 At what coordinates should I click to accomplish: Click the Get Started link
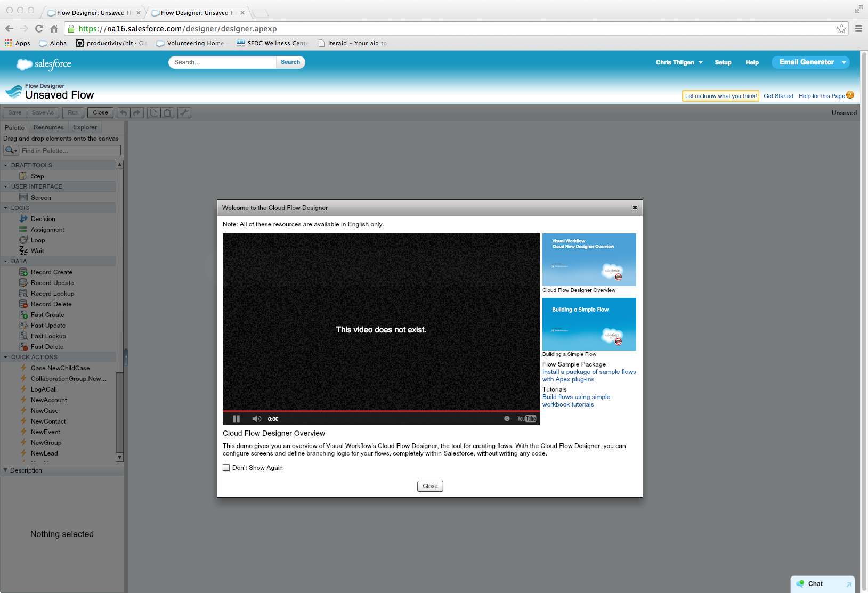click(778, 96)
